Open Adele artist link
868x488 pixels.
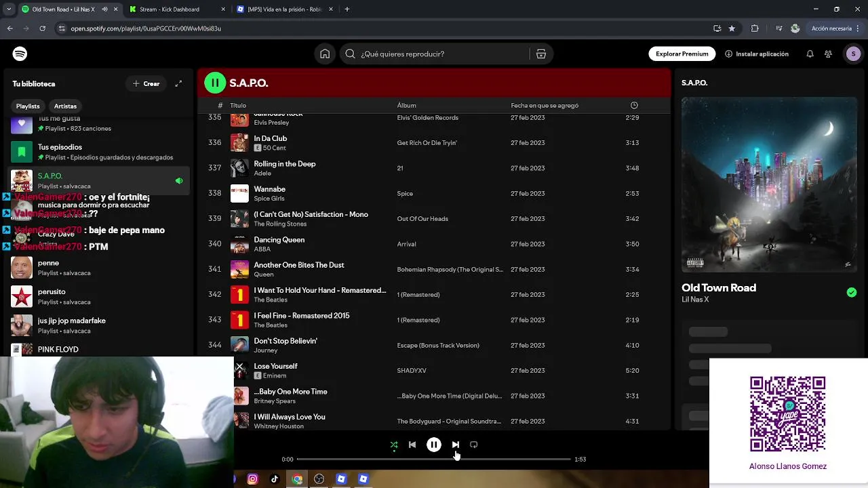tap(262, 173)
